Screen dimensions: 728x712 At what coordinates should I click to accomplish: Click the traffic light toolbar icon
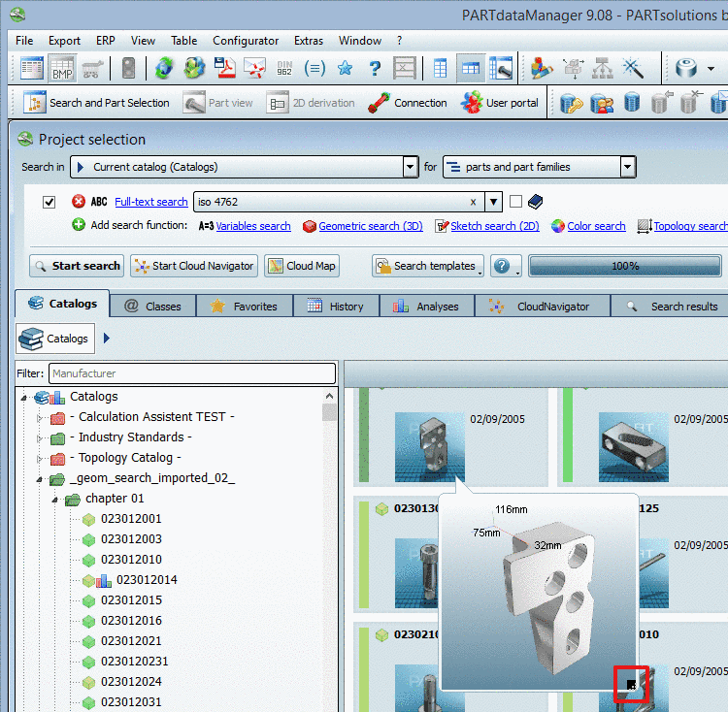pyautogui.click(x=128, y=69)
